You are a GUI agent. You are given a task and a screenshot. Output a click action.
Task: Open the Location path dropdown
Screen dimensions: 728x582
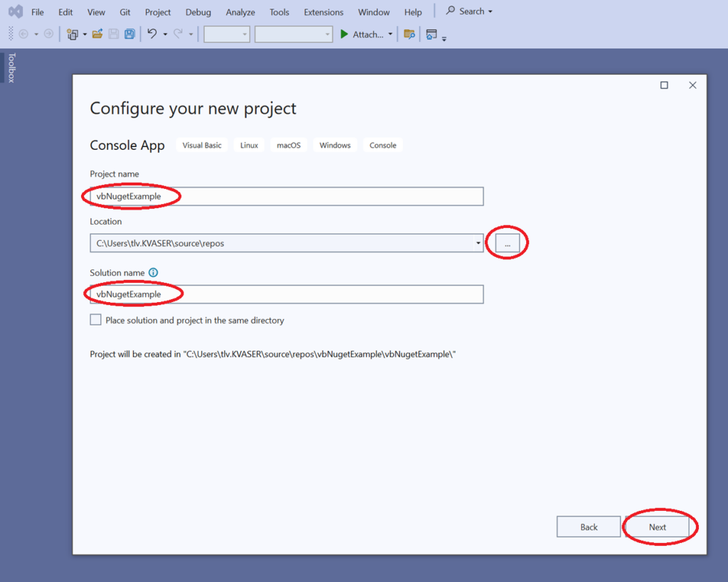point(478,243)
